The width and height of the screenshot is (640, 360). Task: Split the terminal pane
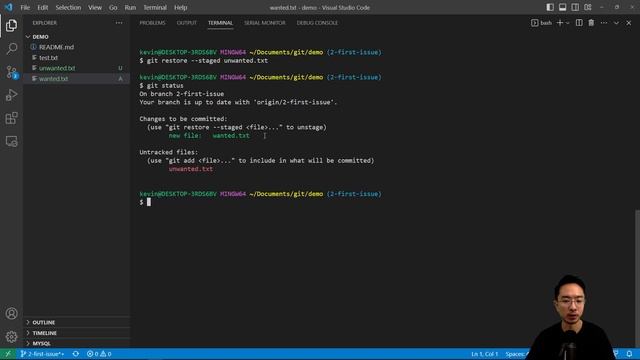pos(579,23)
